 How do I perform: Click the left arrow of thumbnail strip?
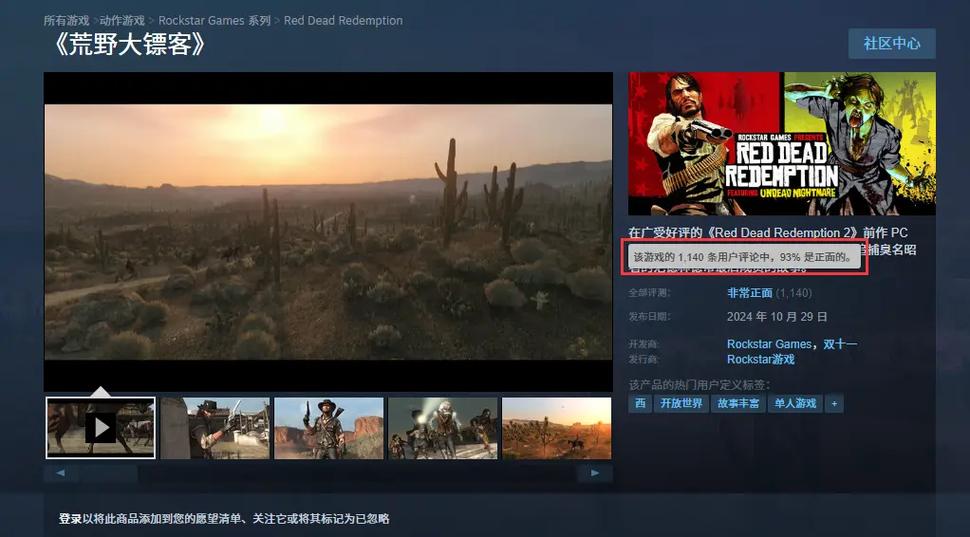[60, 473]
